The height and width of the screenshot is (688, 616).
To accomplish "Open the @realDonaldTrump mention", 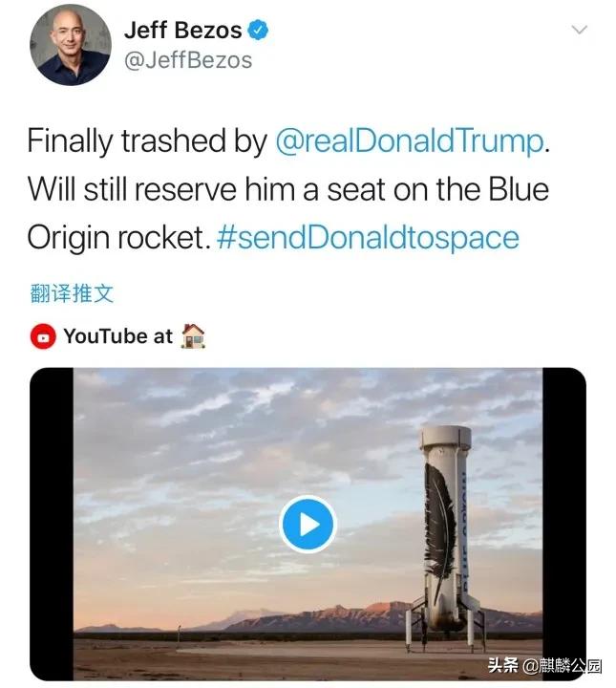I will click(x=409, y=141).
